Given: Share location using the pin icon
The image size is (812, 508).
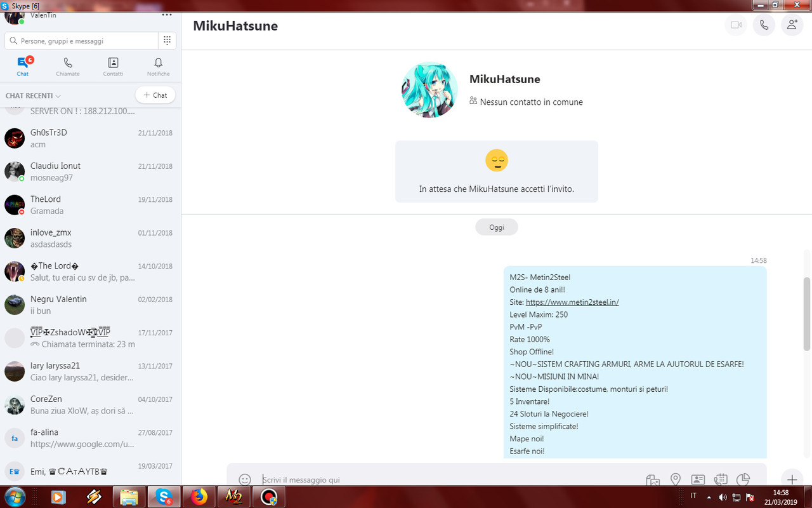Looking at the screenshot, I should (x=676, y=479).
